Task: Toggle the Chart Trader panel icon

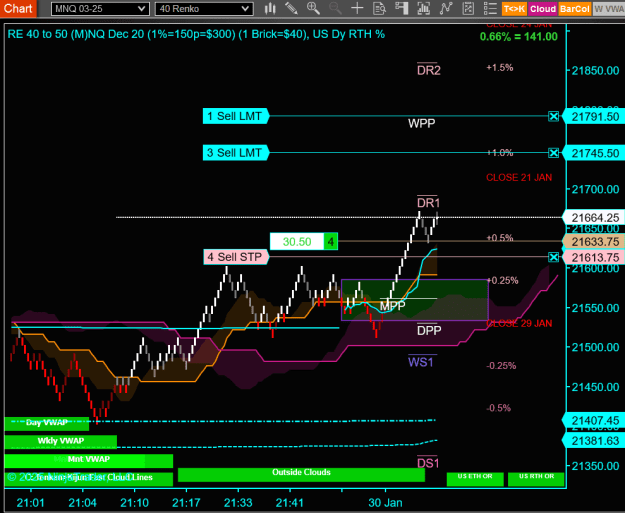Action: tap(401, 8)
